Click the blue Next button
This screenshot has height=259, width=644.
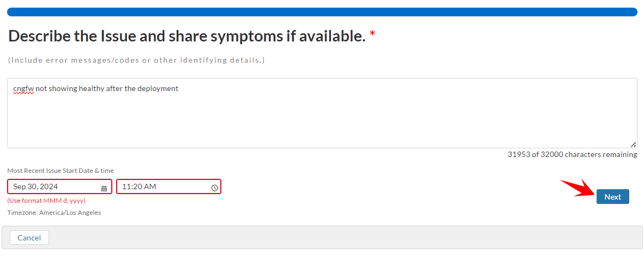pyautogui.click(x=612, y=197)
